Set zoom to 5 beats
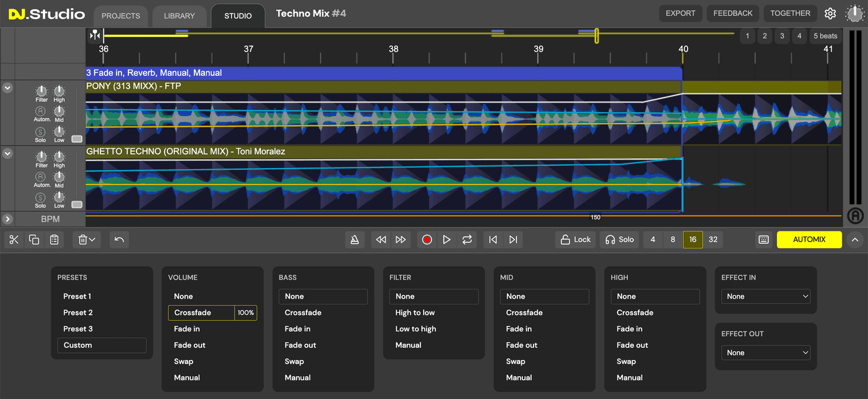This screenshot has width=868, height=399. pos(825,36)
